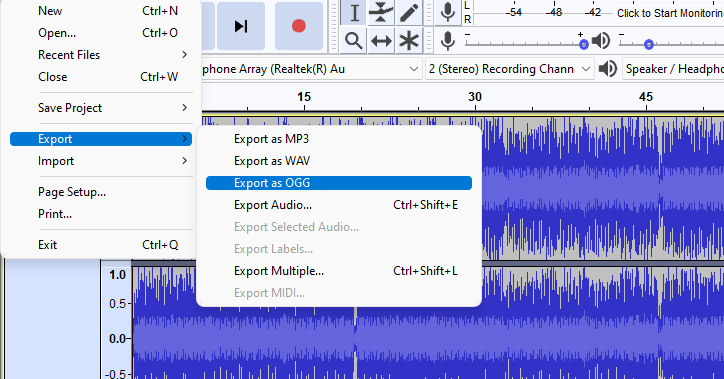Click the 1.0 vertical scale label
This screenshot has width=724, height=379.
tap(117, 275)
